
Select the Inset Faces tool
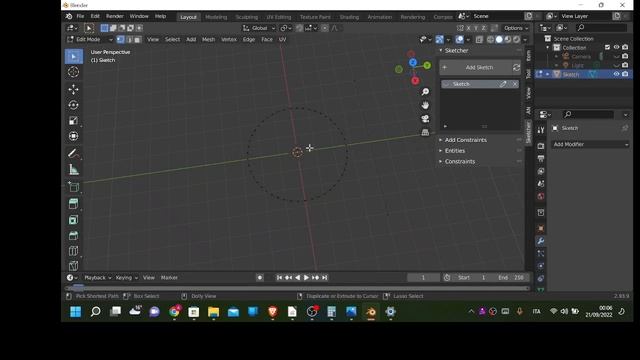point(73,220)
